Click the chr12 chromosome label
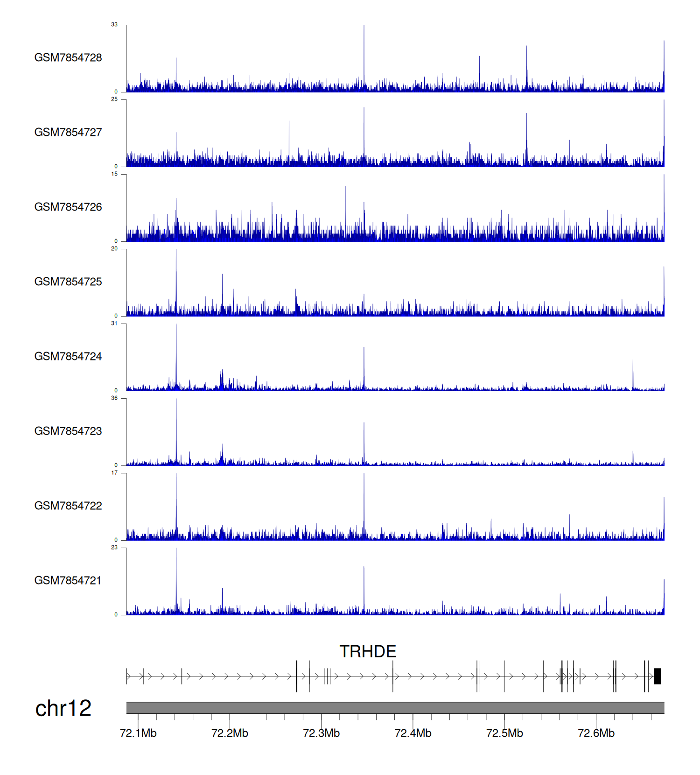The height and width of the screenshot is (775, 700). 63,708
